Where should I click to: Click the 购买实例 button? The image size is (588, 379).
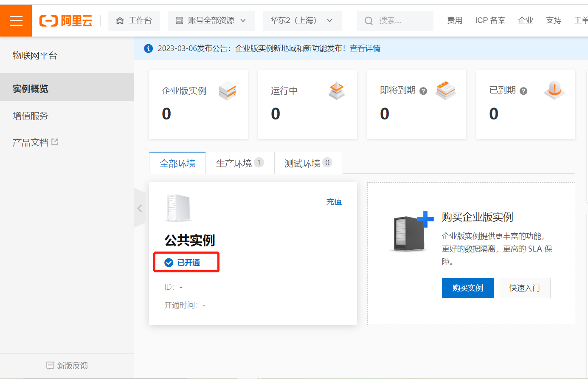[x=468, y=288]
